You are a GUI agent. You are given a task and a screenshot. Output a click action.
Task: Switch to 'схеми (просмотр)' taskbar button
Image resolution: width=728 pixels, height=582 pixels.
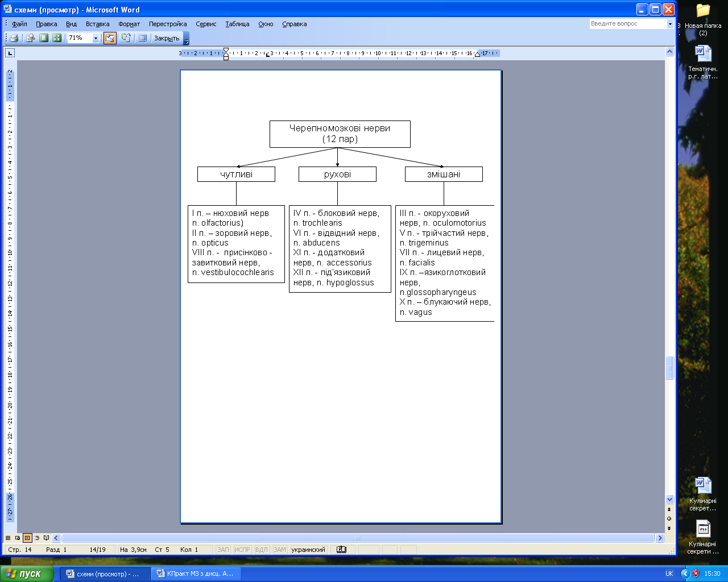click(106, 573)
